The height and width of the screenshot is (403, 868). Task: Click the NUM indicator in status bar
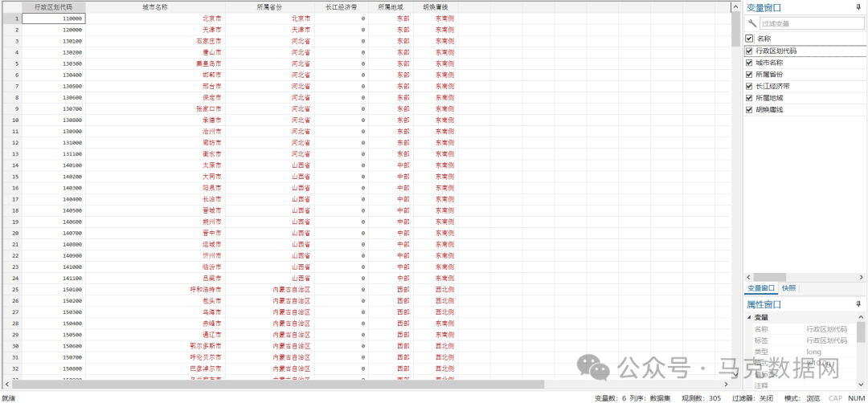click(x=857, y=398)
